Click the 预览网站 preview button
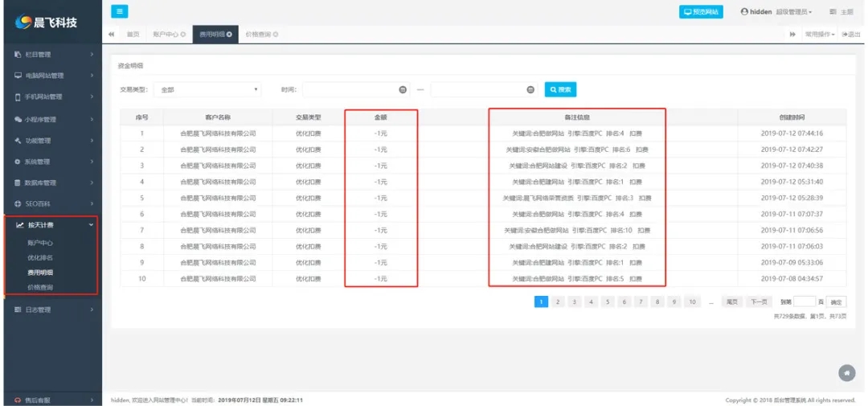The image size is (868, 406). click(701, 12)
